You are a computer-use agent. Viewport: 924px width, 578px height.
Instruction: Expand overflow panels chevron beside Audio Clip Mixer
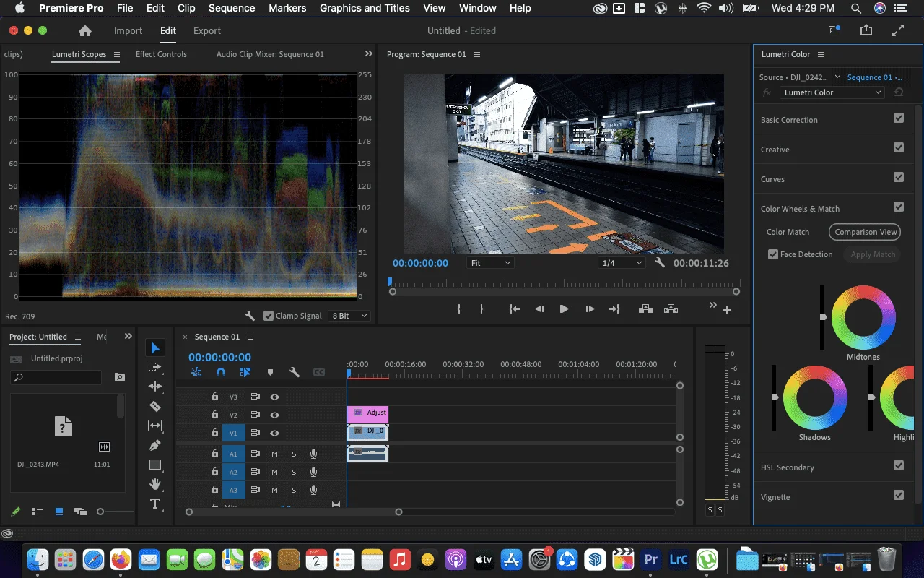click(x=369, y=54)
